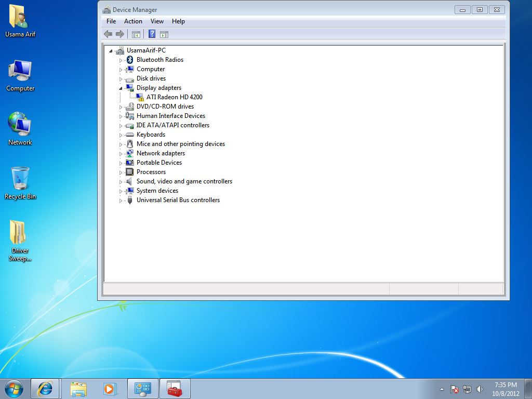Image resolution: width=532 pixels, height=399 pixels.
Task: Click the Portable Devices icon
Action: pyautogui.click(x=129, y=163)
